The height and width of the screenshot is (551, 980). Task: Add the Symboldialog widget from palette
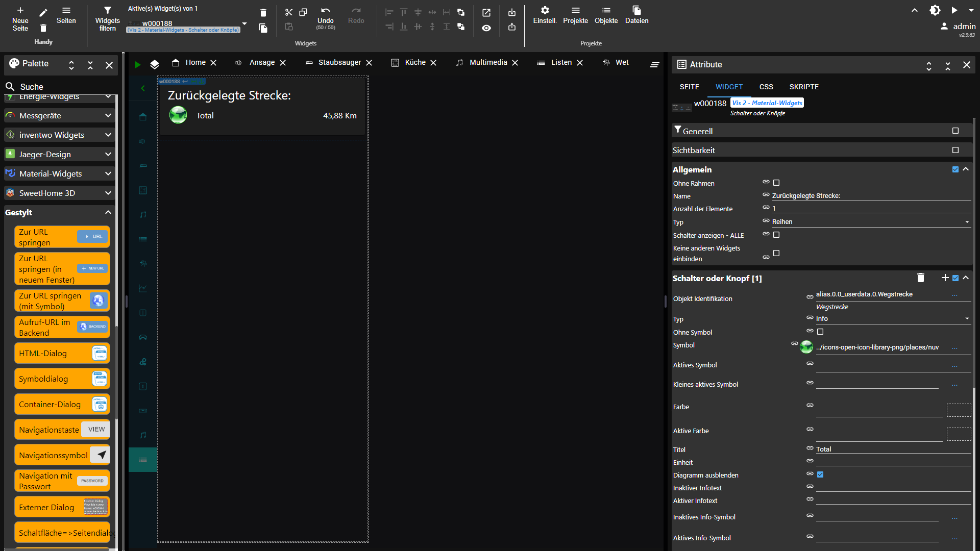pyautogui.click(x=62, y=379)
